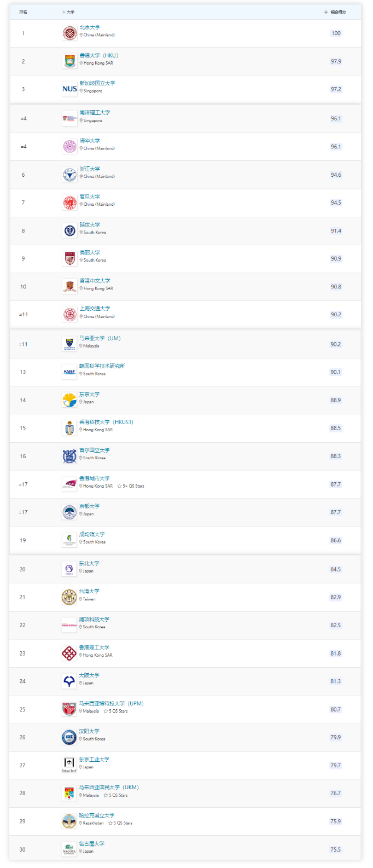Click the University of Tokyo logo
Viewport: 373px width, 868px height.
(69, 400)
